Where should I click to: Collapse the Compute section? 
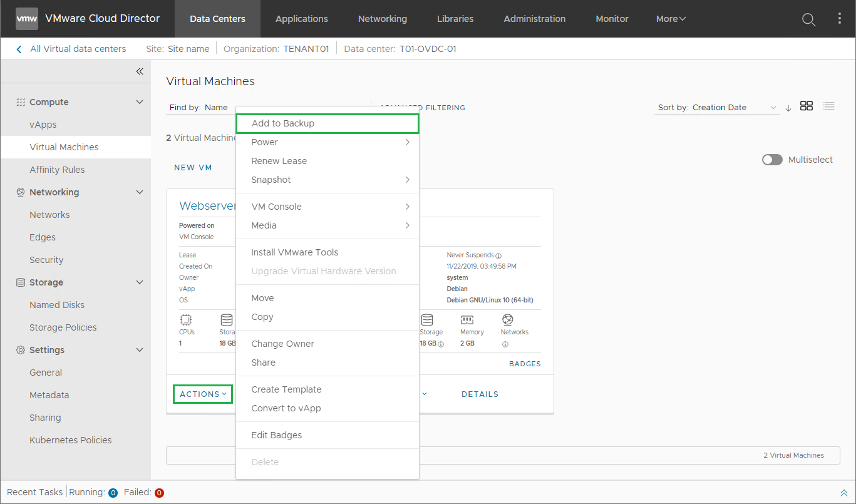click(x=140, y=102)
